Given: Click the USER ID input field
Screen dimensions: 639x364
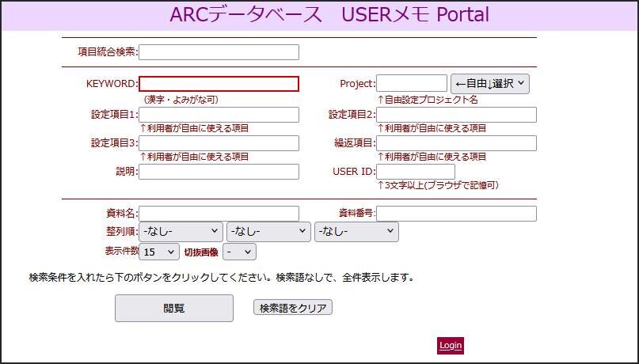Looking at the screenshot, I should pyautogui.click(x=415, y=172).
